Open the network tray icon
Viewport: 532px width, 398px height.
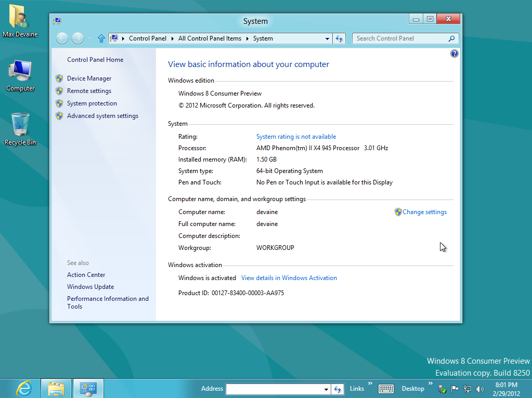(468, 389)
